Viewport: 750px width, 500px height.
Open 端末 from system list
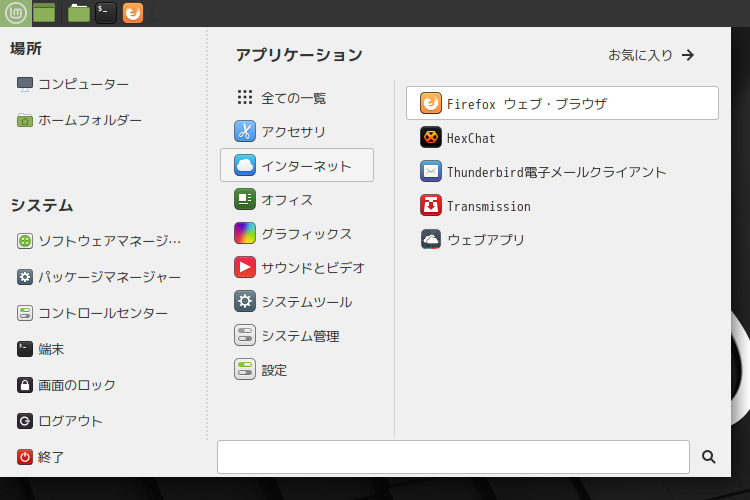pyautogui.click(x=41, y=349)
